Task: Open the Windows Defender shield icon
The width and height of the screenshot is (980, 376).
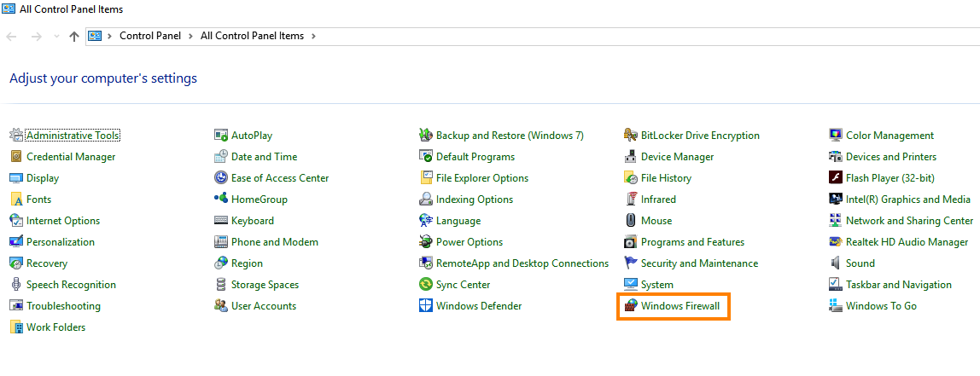Action: pyautogui.click(x=426, y=305)
